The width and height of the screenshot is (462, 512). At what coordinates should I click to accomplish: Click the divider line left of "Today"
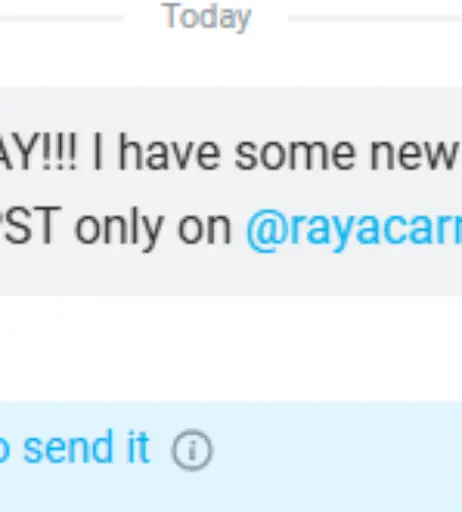(62, 19)
